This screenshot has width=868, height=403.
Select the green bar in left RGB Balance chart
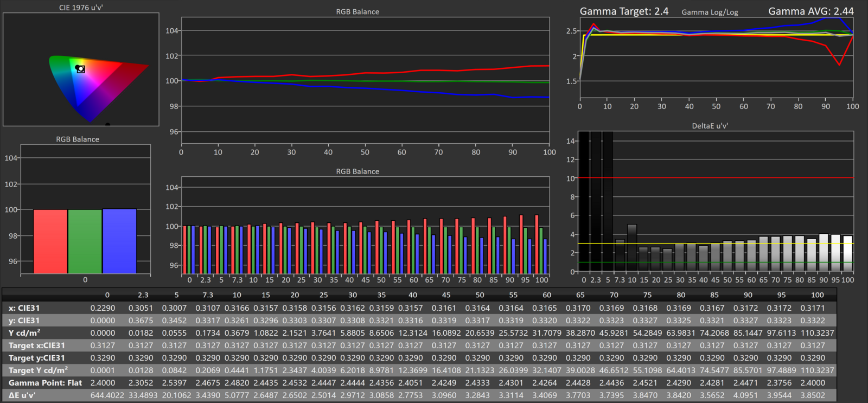(85, 241)
